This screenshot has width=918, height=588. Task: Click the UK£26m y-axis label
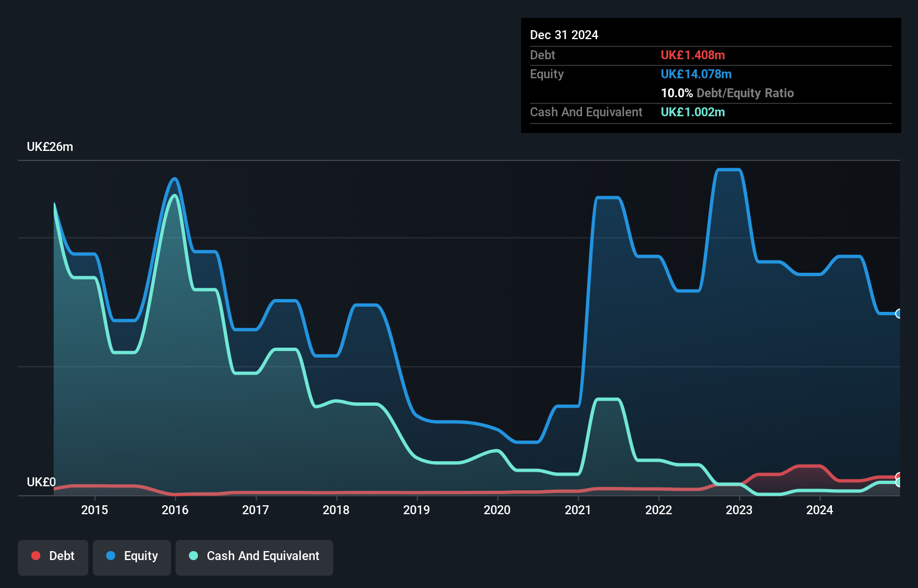[49, 146]
